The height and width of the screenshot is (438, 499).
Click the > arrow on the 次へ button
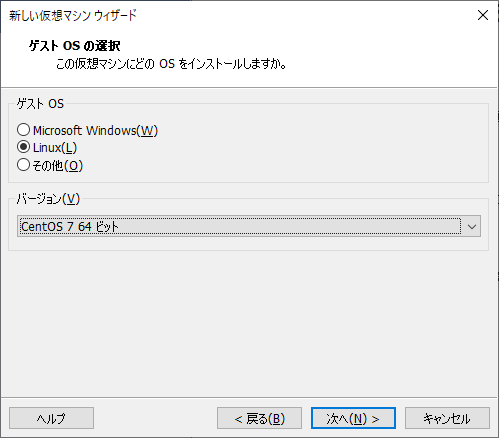[375, 419]
